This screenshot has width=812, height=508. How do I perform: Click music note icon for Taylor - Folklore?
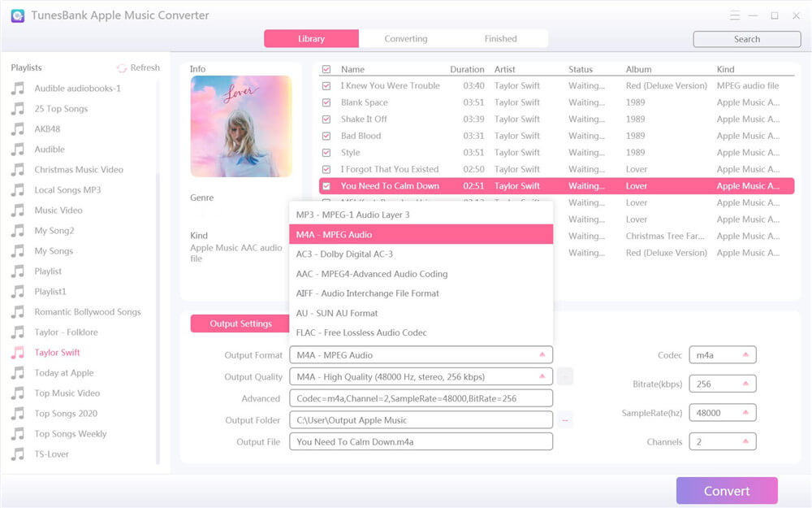coord(18,332)
